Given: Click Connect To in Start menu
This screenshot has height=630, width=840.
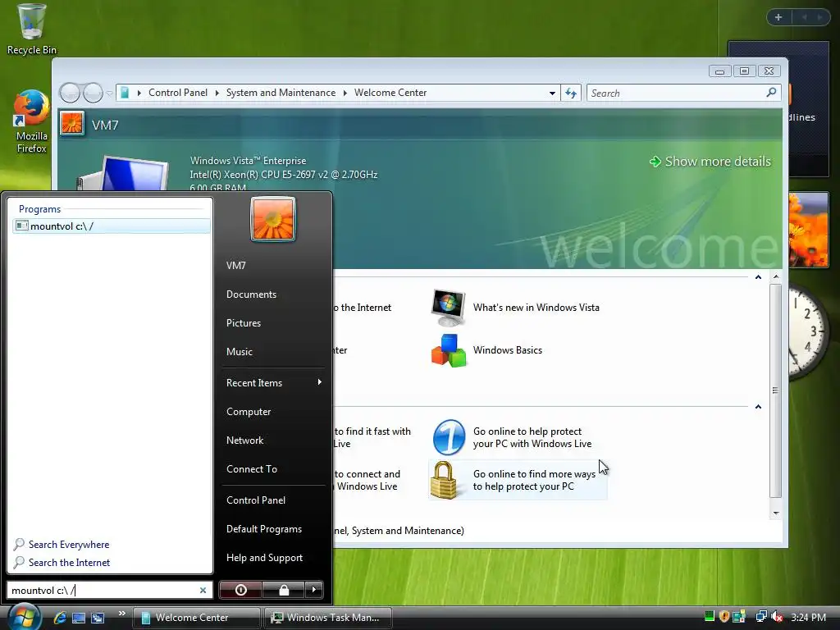Looking at the screenshot, I should pos(252,468).
